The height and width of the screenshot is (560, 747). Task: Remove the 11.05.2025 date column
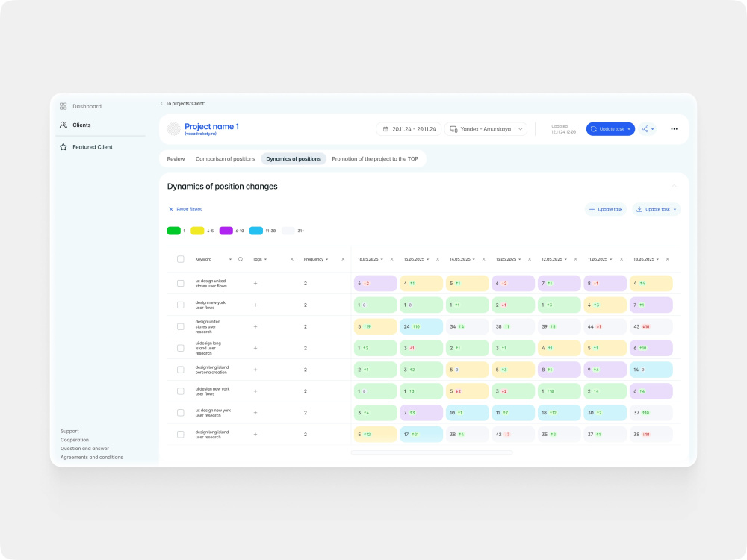pyautogui.click(x=622, y=259)
